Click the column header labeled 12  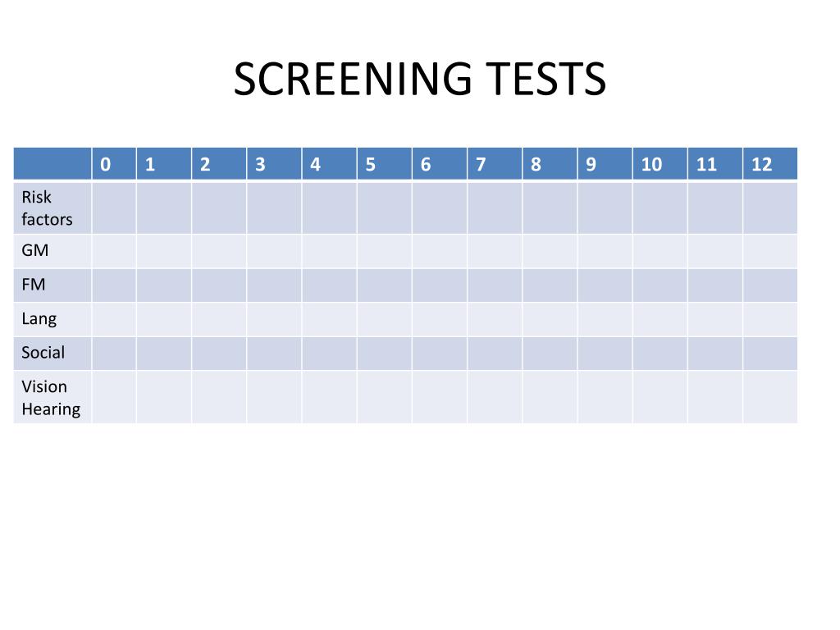click(x=770, y=163)
